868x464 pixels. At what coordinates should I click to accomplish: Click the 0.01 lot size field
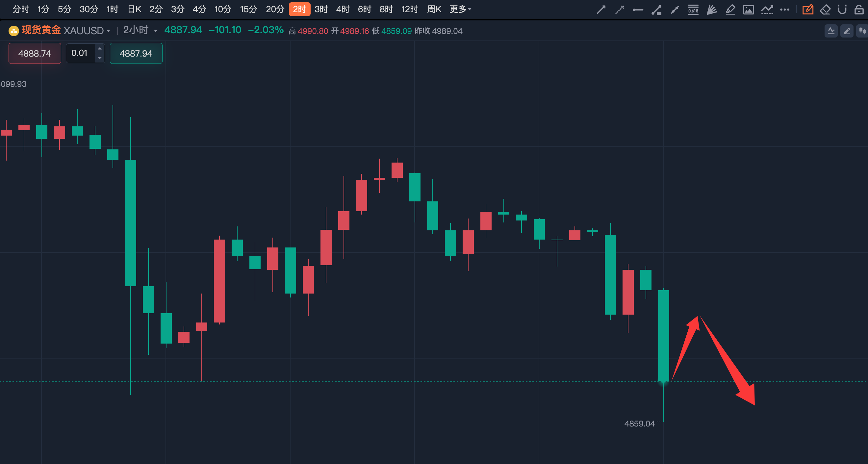pyautogui.click(x=80, y=53)
